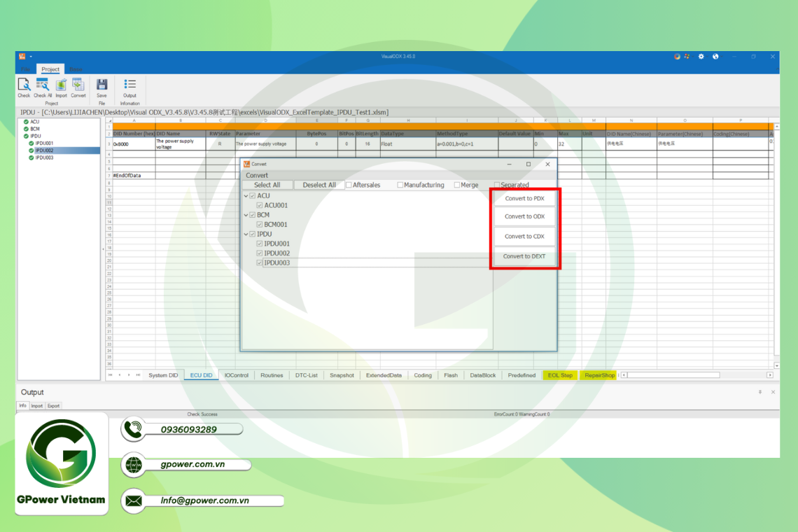The height and width of the screenshot is (532, 798).
Task: Open the dropdown arrow next to the globe
Action: point(720,57)
